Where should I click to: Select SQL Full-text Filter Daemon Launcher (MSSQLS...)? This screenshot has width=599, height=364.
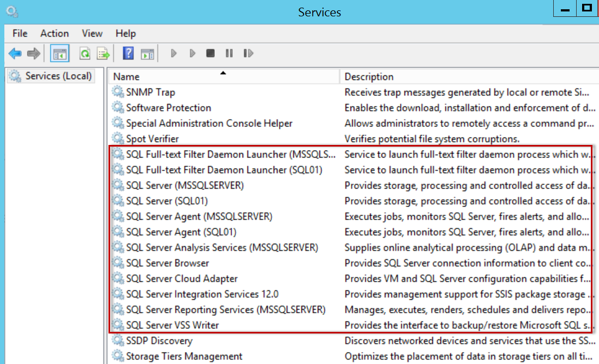coord(231,154)
